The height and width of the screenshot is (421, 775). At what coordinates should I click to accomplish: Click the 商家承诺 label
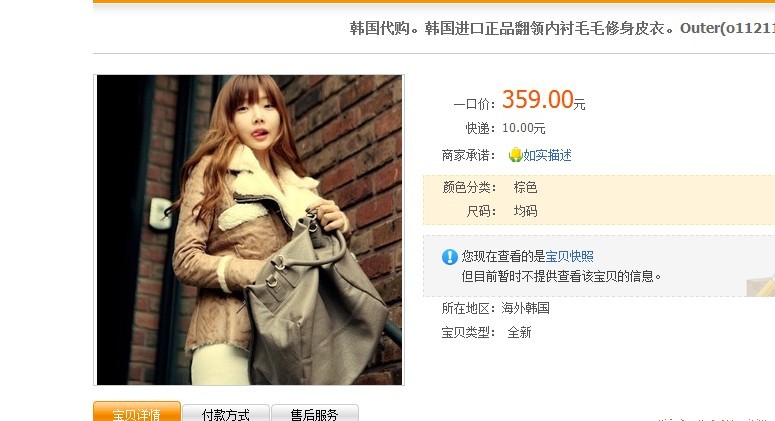click(x=468, y=155)
